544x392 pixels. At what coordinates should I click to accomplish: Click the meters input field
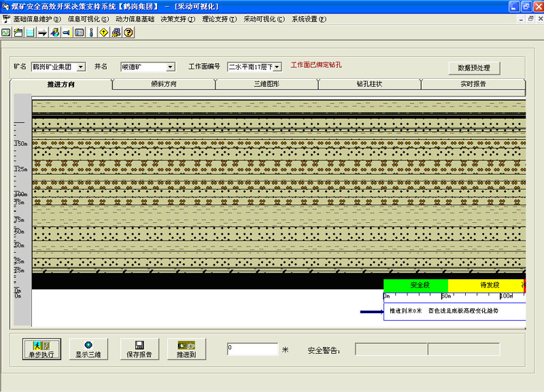click(x=252, y=349)
